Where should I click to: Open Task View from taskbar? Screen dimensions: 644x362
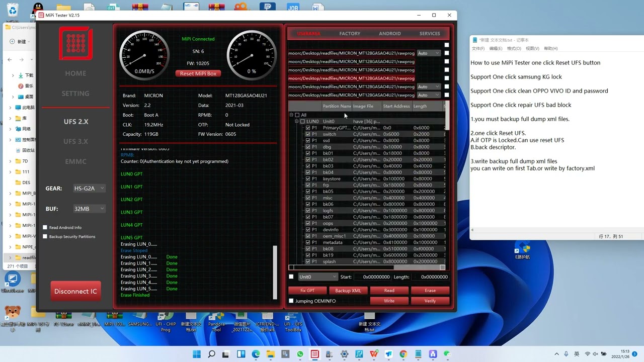(x=226, y=354)
